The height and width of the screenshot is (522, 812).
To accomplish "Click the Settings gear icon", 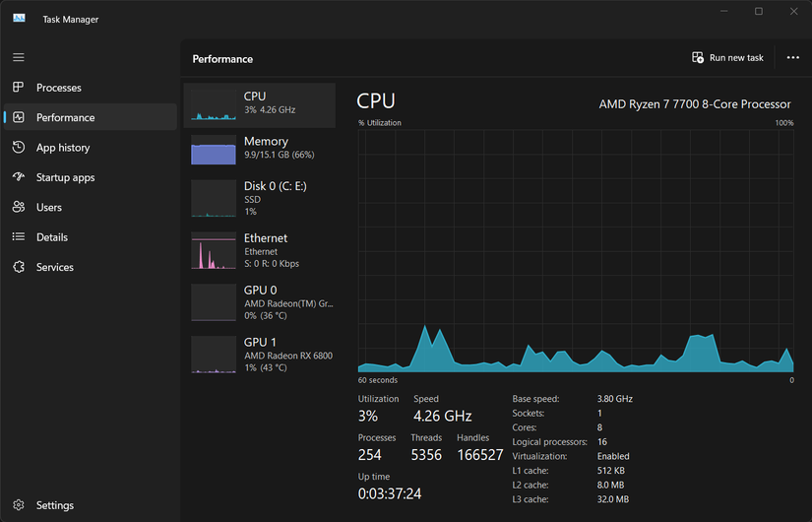I will (19, 505).
